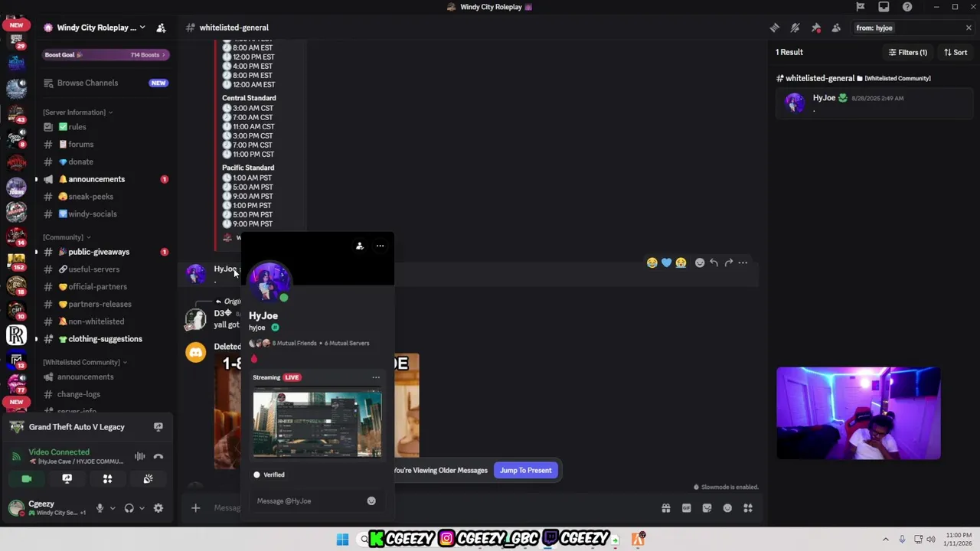Open Browse Channels
The width and height of the screenshot is (980, 551).
(x=106, y=83)
